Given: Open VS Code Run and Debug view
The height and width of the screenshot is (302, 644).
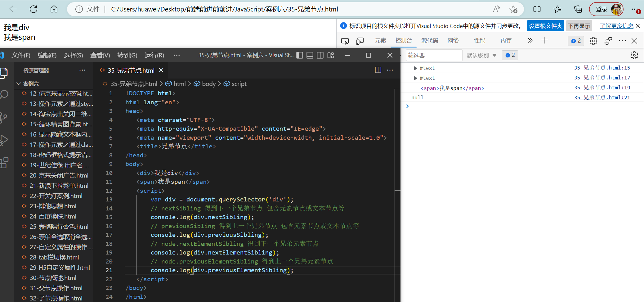Looking at the screenshot, I should point(4,140).
